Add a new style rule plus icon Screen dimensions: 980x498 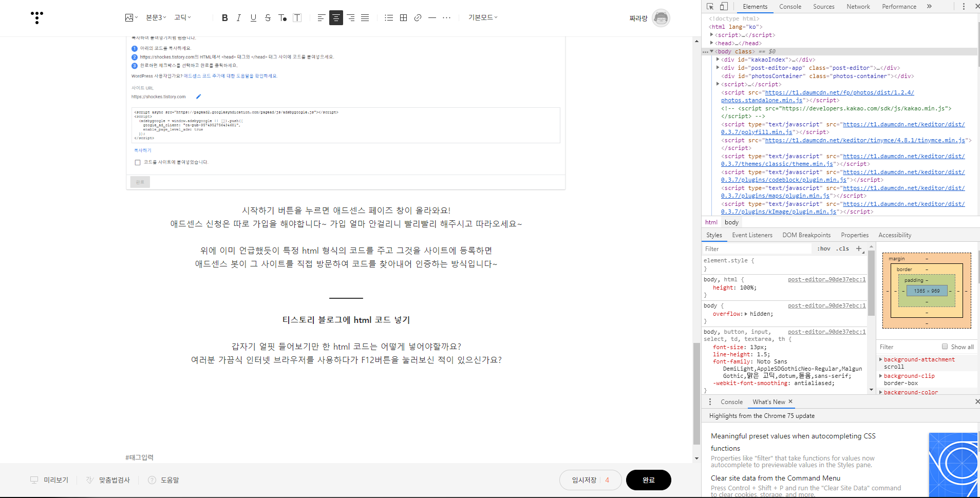pyautogui.click(x=858, y=249)
